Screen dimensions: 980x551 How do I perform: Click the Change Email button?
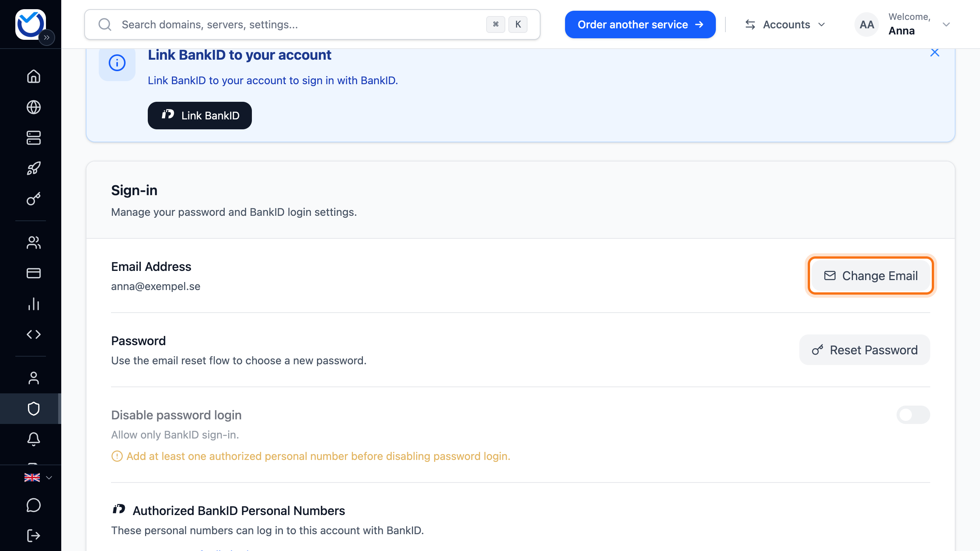tap(871, 275)
